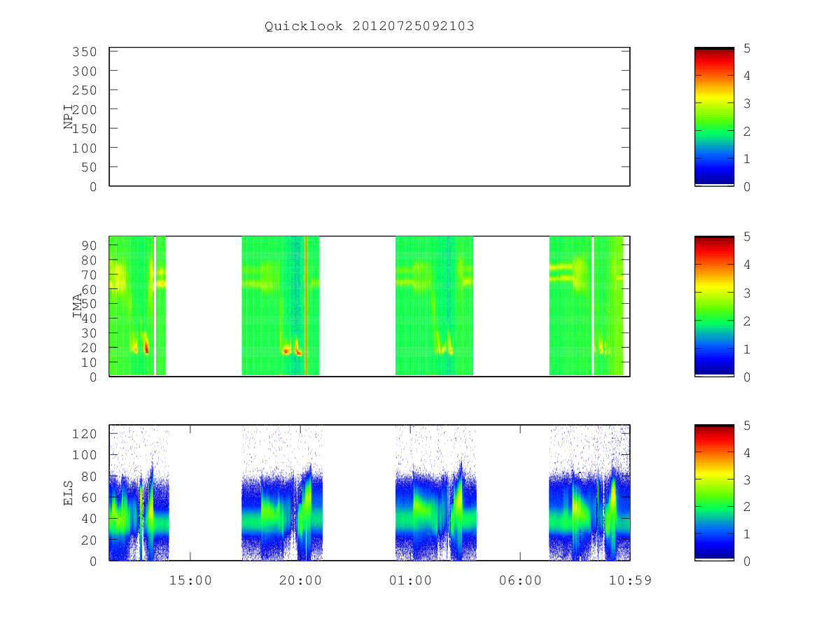Screen dimensions: 840x630
Task: Click the 3 label on the IMA color bar
Action: [x=748, y=293]
